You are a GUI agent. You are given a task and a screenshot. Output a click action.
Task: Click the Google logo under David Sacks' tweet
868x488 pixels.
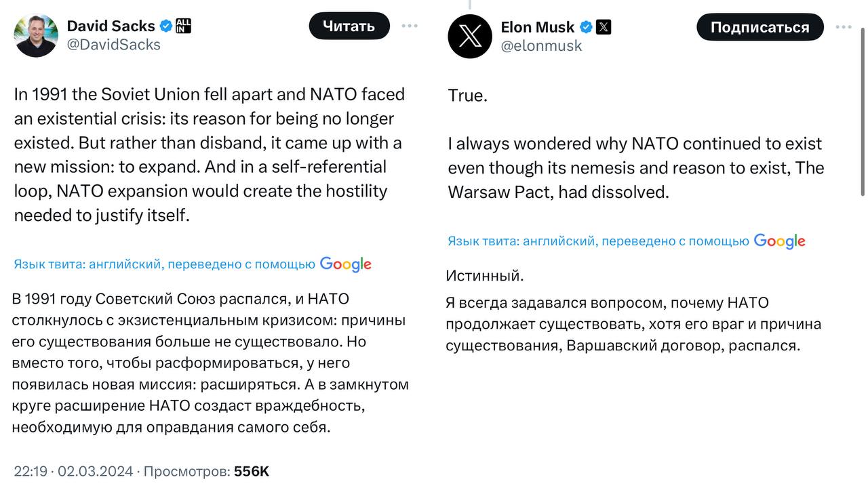click(346, 264)
